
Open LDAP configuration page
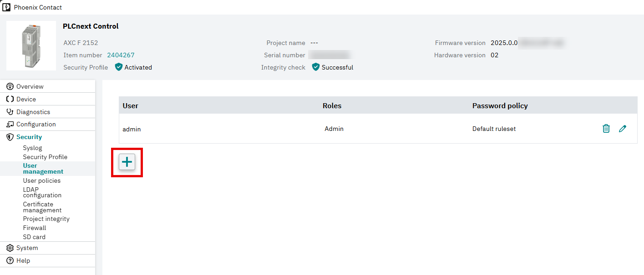42,192
